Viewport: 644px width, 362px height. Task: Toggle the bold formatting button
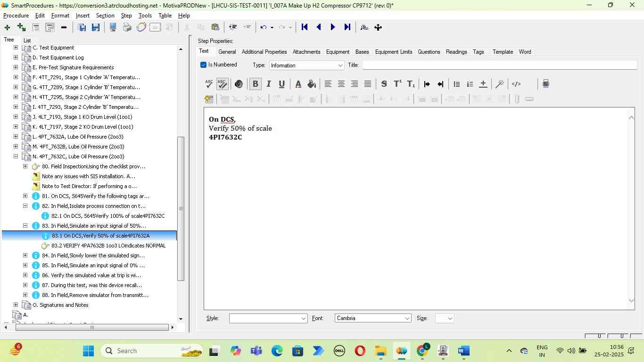pyautogui.click(x=256, y=84)
